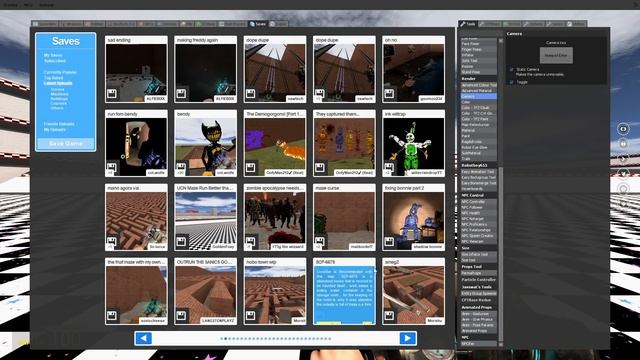640x360 pixels.
Task: Click the save disk icon on 'The Demogorgons'
Action: 250,168
